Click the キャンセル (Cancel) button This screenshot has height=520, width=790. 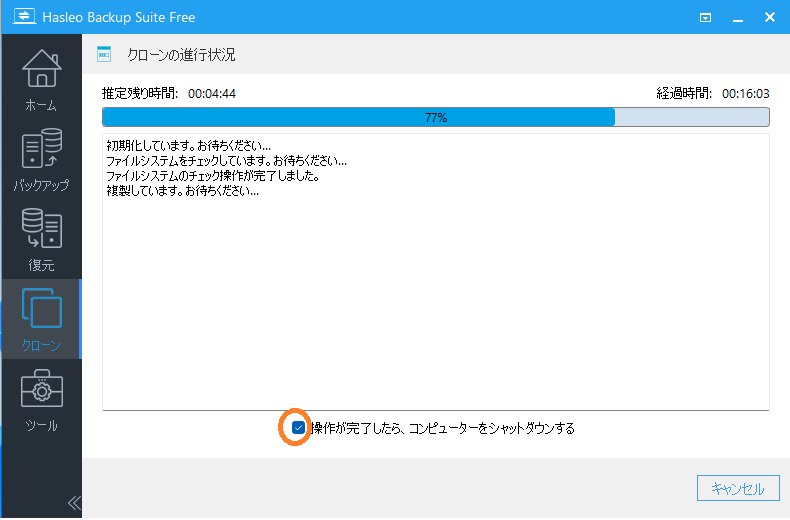coord(738,488)
